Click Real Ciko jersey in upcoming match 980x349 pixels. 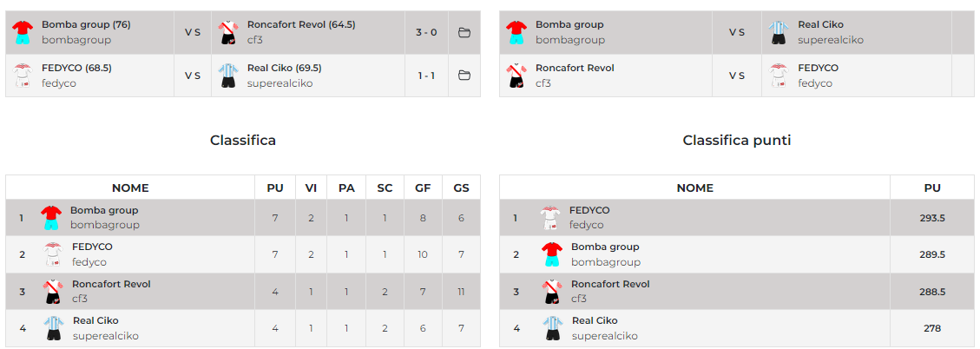coord(778,32)
